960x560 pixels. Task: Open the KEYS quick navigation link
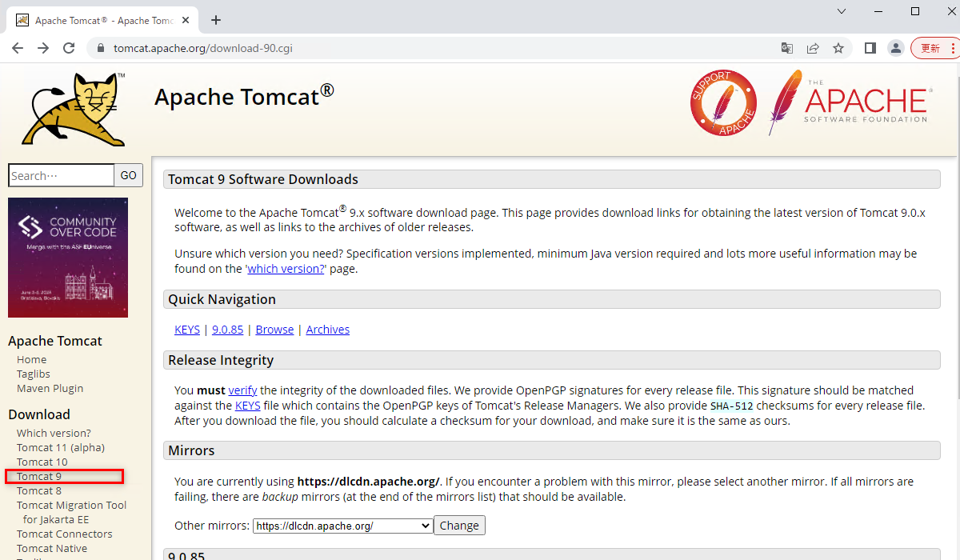[x=187, y=330]
